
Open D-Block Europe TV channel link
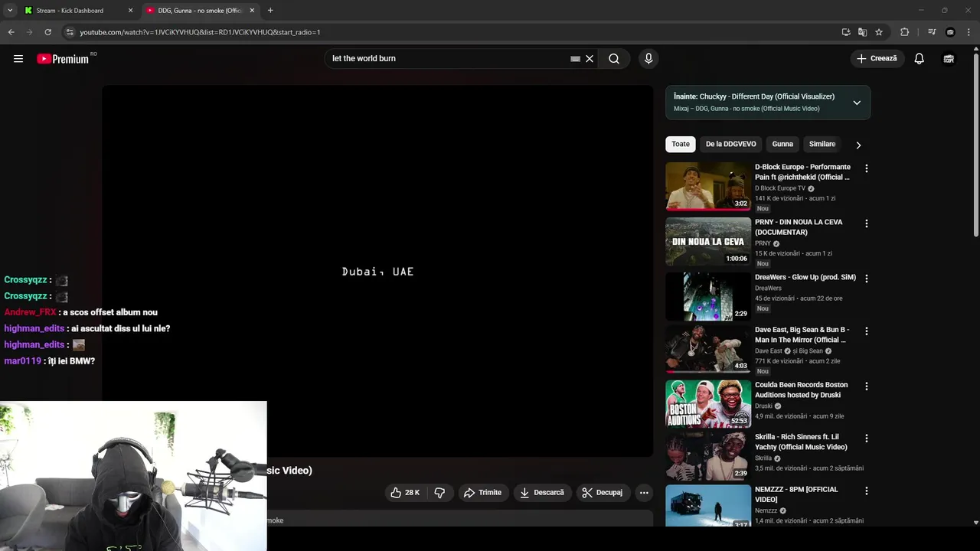click(x=780, y=188)
